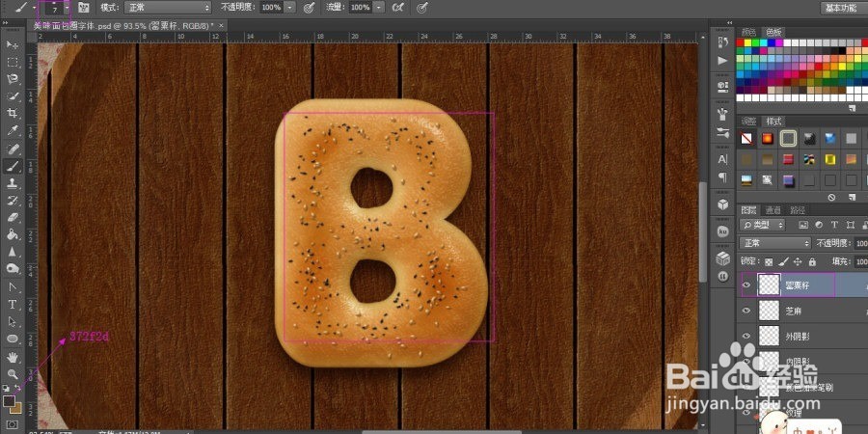The image size is (868, 434).
Task: Hide the 芝麻 layer
Action: pos(746,311)
